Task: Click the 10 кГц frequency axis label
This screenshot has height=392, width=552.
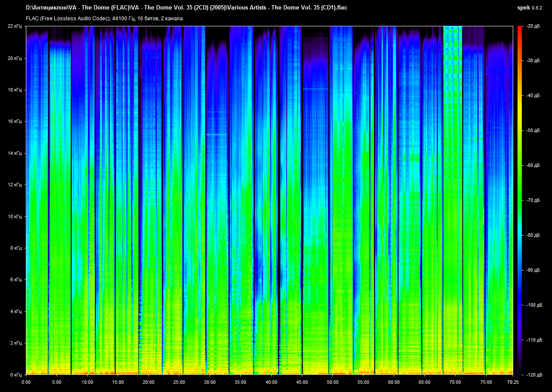Action: click(15, 216)
